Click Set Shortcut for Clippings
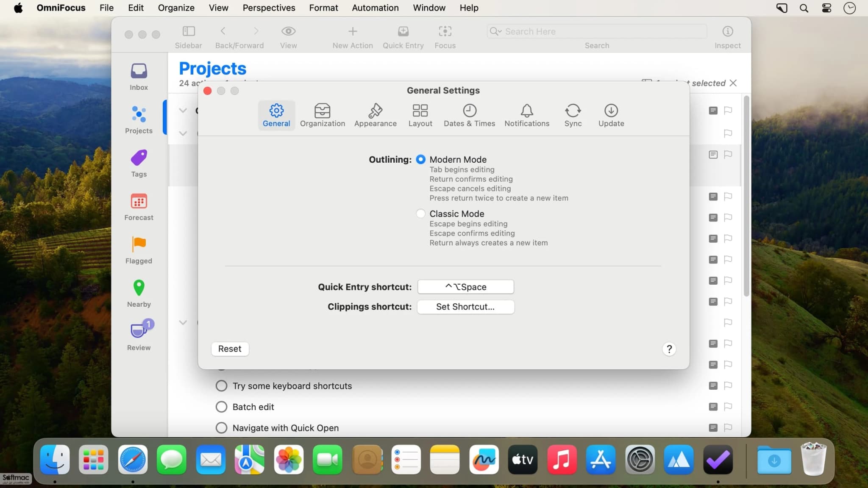The width and height of the screenshot is (868, 488). pos(465,307)
